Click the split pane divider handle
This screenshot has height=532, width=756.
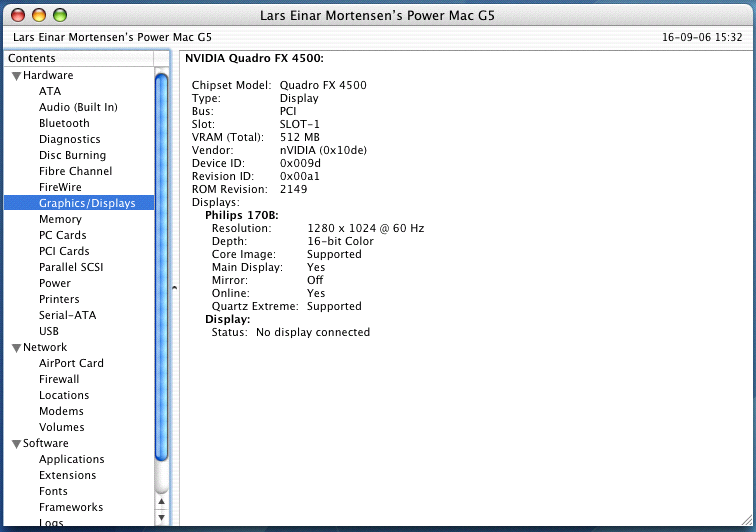click(175, 287)
